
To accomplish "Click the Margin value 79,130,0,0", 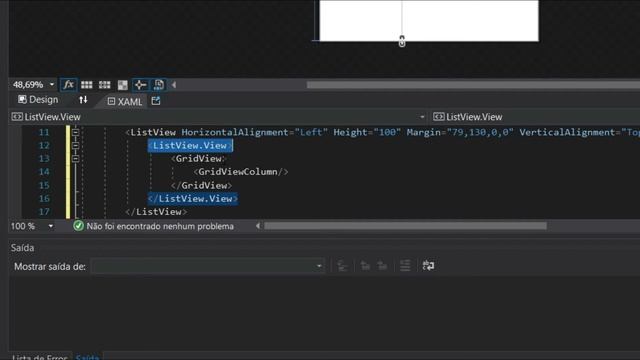I will point(480,132).
